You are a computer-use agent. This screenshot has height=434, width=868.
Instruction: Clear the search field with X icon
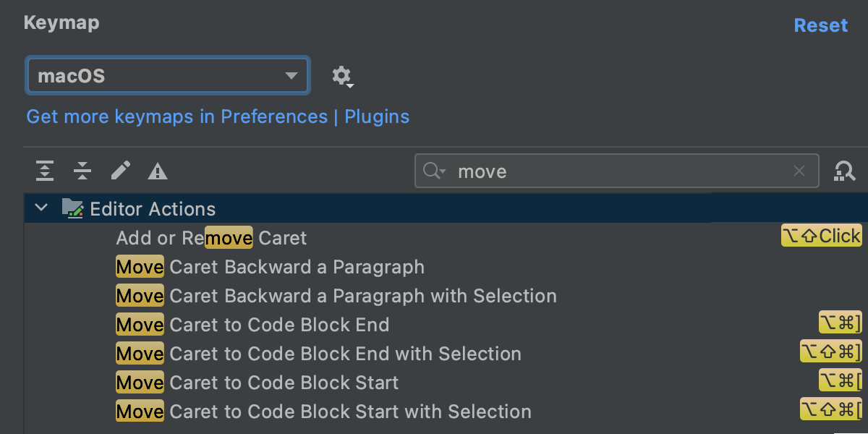coord(799,171)
